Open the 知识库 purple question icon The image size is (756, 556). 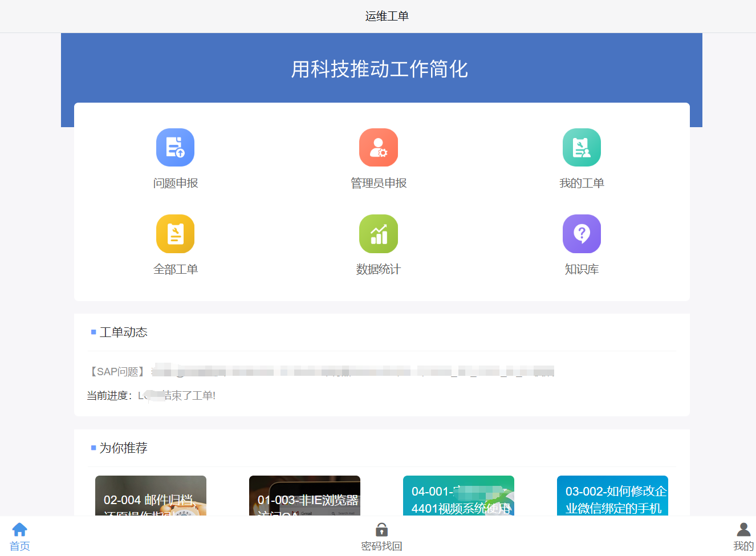582,234
